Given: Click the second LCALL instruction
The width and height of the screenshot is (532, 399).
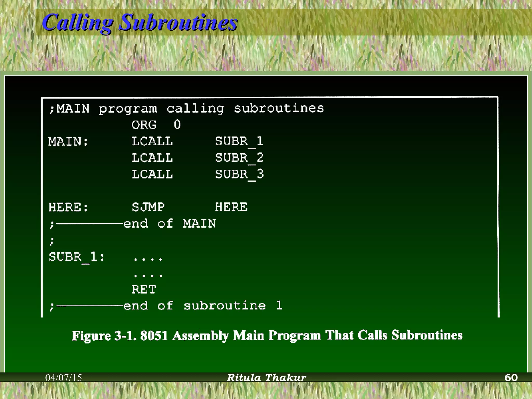Looking at the screenshot, I should 152,158.
